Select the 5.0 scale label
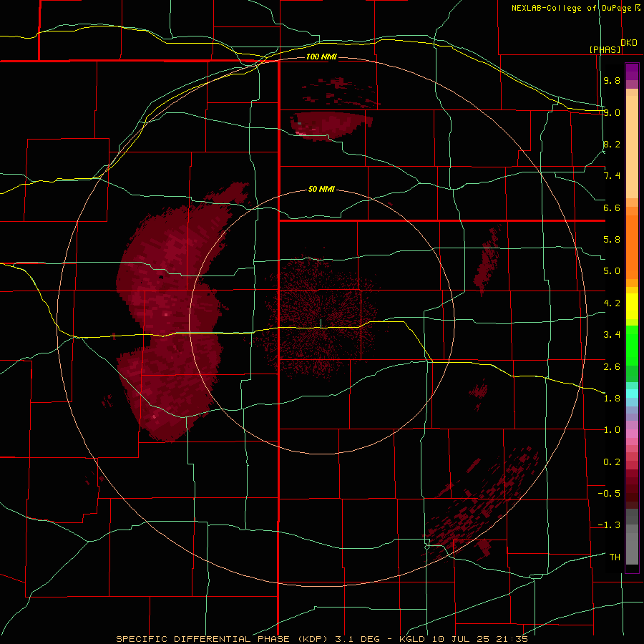644x644 pixels. click(612, 271)
